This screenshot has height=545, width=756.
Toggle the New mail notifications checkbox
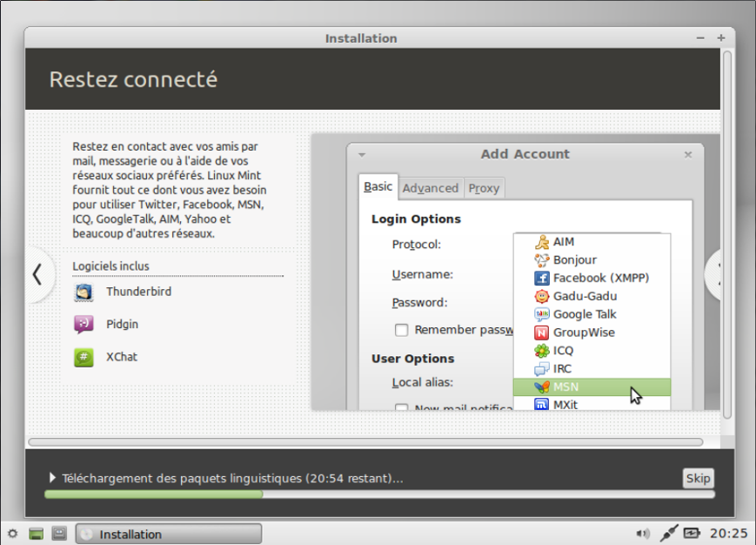pos(401,407)
